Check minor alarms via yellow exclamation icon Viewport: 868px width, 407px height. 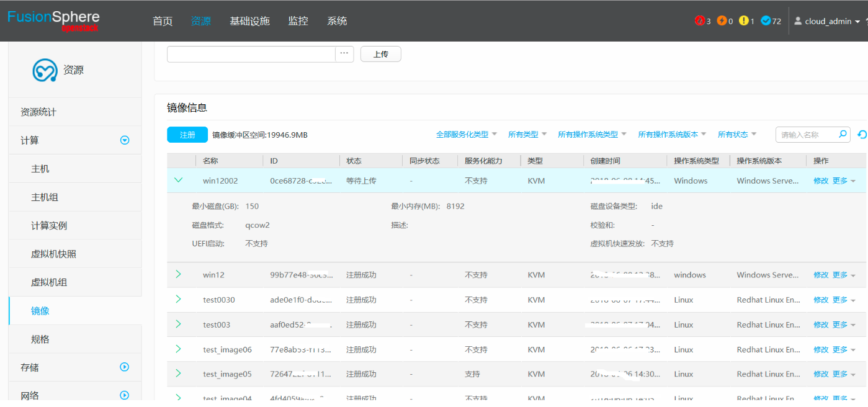pos(743,20)
